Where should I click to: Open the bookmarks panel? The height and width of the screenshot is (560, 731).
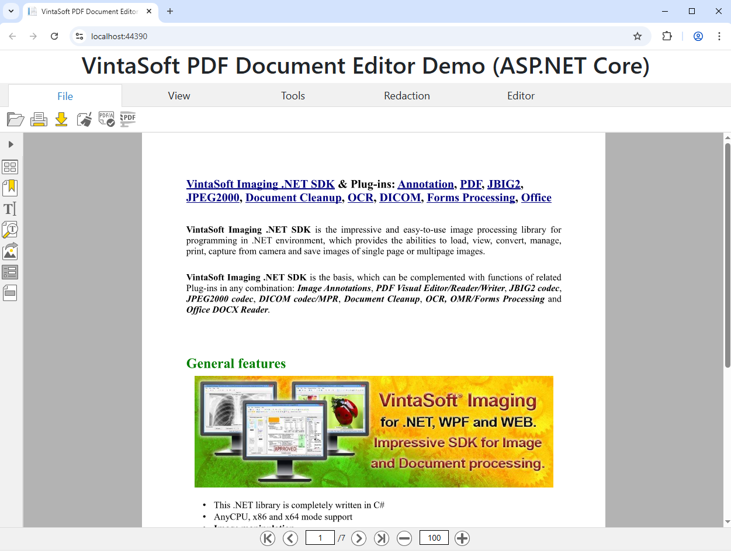click(x=10, y=188)
